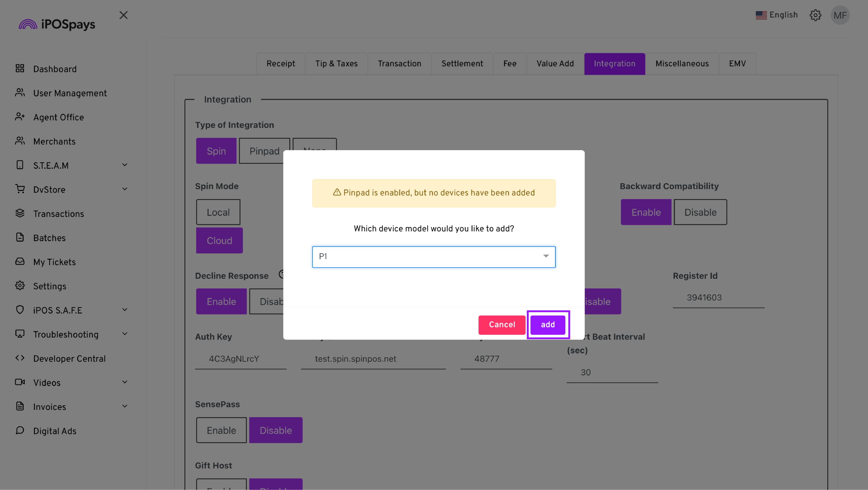868x490 pixels.
Task: Click the Register Id input field
Action: pyautogui.click(x=718, y=297)
